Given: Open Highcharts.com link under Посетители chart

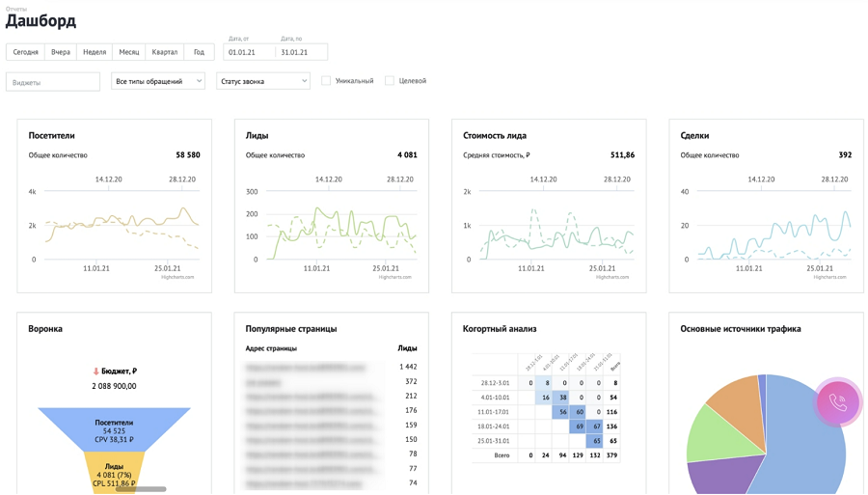Looking at the screenshot, I should 177,277.
